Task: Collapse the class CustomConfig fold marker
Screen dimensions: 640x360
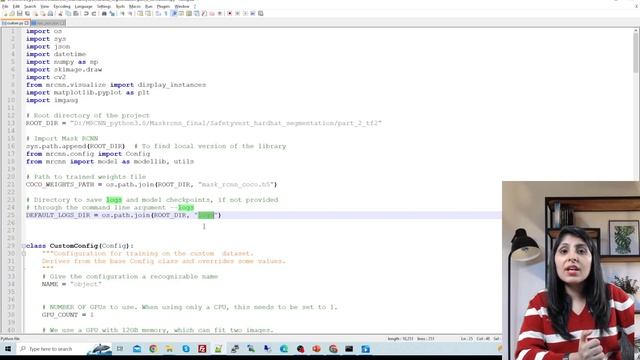Action: pos(24,246)
